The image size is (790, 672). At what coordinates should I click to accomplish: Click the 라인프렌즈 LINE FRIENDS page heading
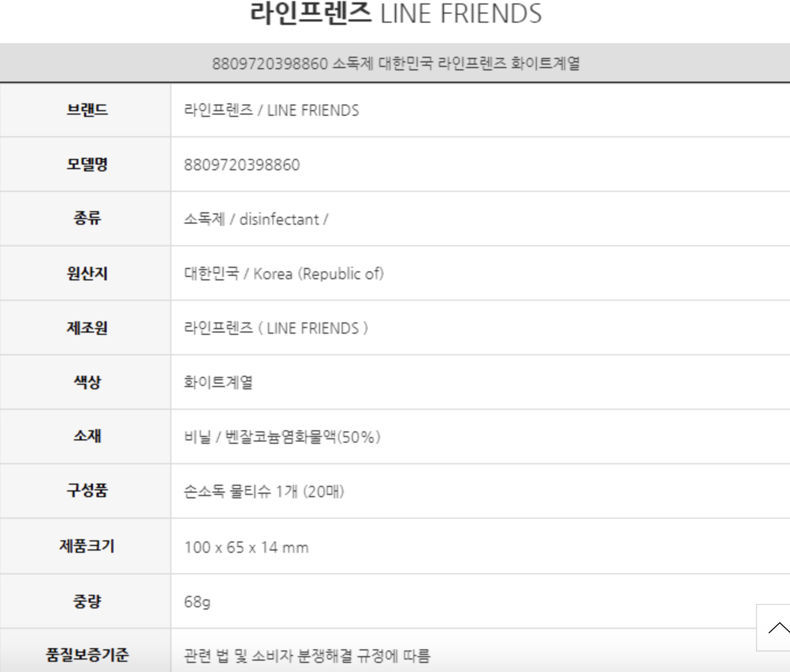(x=396, y=14)
